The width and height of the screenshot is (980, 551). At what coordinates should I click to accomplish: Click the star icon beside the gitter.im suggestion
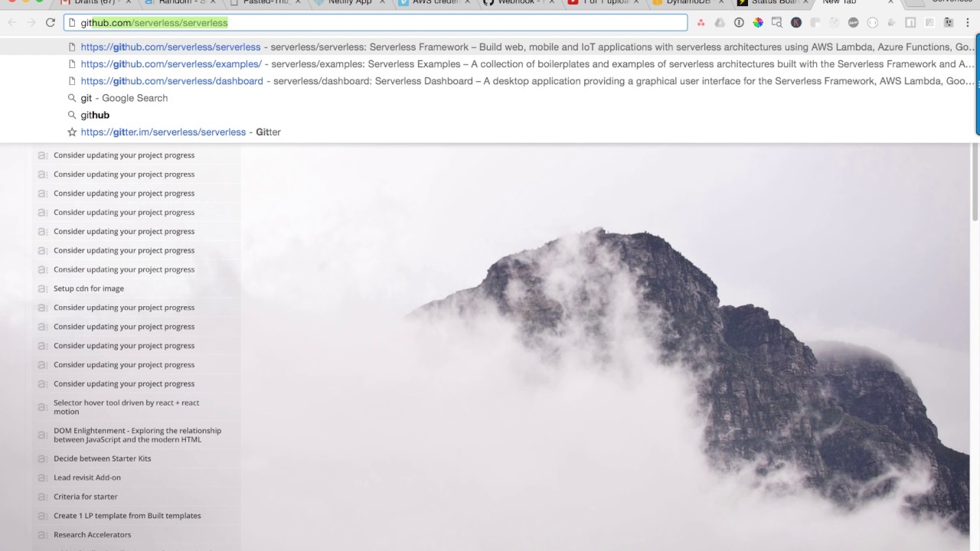tap(72, 132)
